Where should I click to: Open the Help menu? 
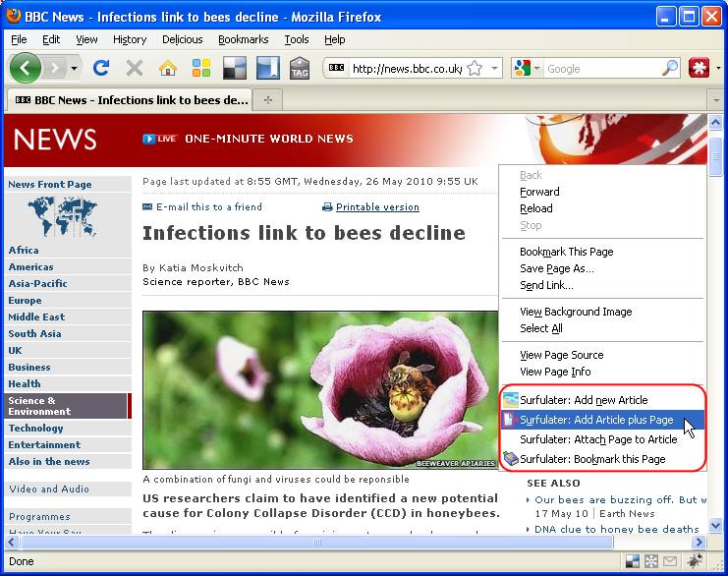pyautogui.click(x=335, y=39)
